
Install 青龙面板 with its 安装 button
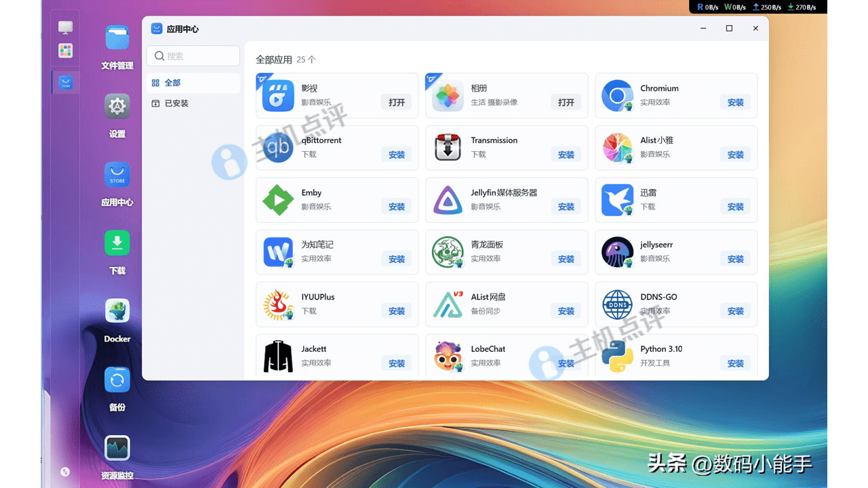(566, 259)
